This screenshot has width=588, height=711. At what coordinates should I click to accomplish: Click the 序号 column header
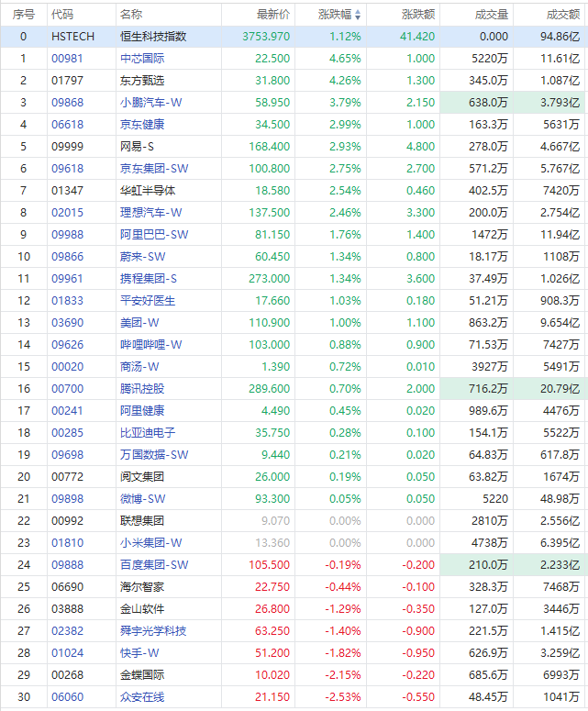(24, 15)
